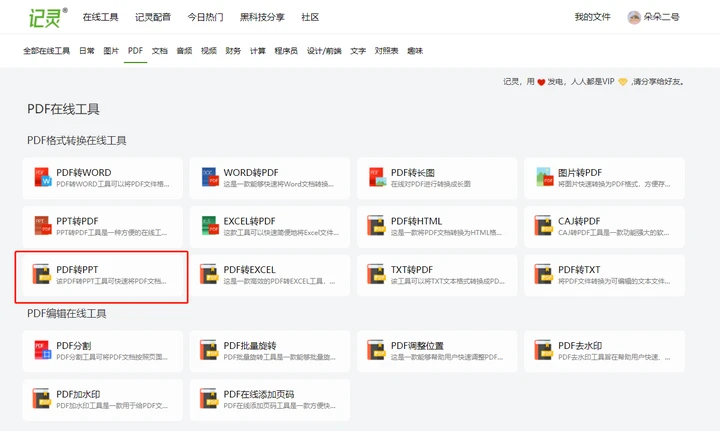Open the EXCEL转PDF title link
Image resolution: width=720 pixels, height=431 pixels.
tap(249, 221)
